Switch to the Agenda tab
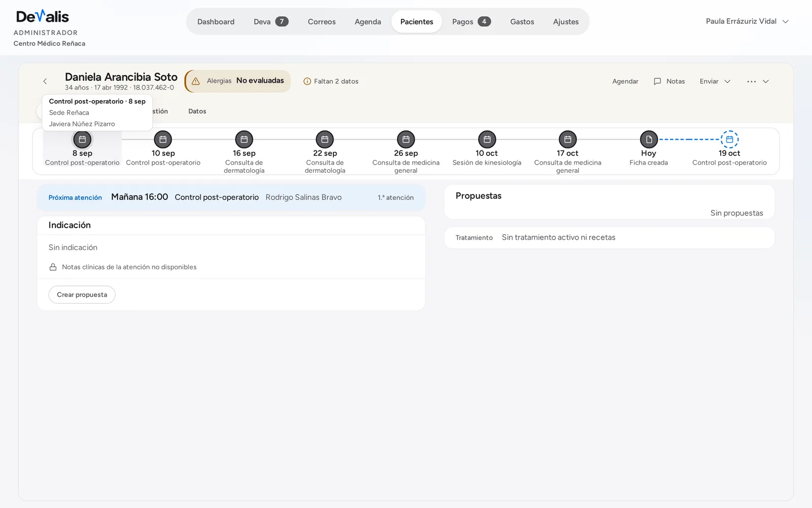This screenshot has height=508, width=812. (x=368, y=22)
